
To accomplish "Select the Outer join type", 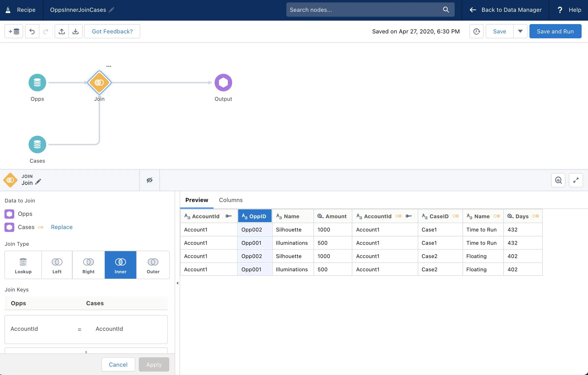I will click(x=153, y=265).
